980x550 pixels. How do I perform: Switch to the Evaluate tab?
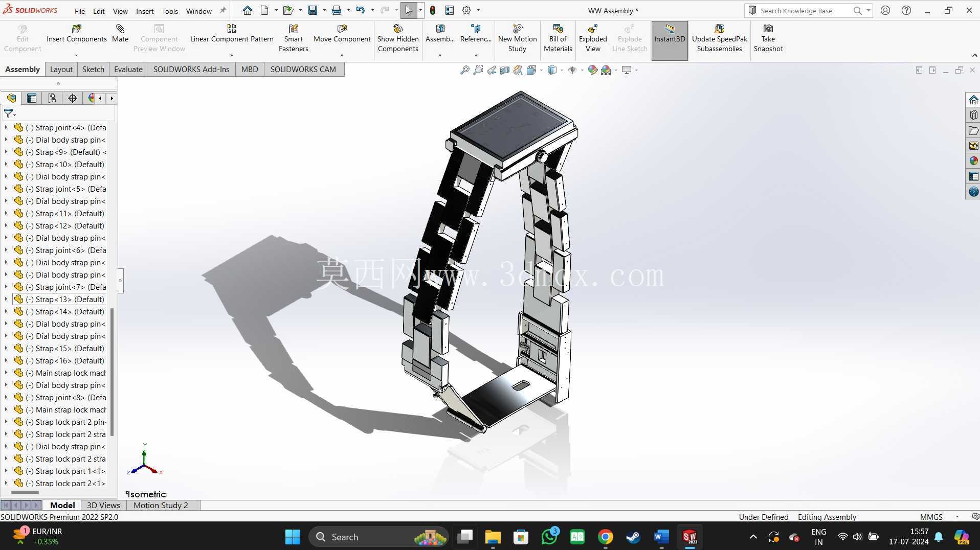(128, 69)
